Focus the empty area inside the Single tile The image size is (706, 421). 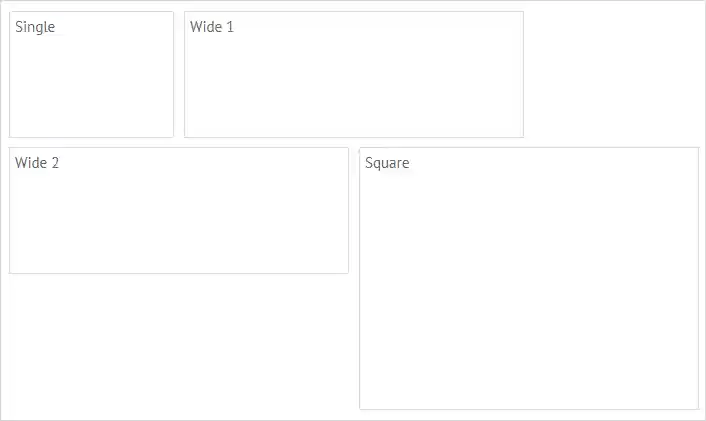click(x=91, y=90)
